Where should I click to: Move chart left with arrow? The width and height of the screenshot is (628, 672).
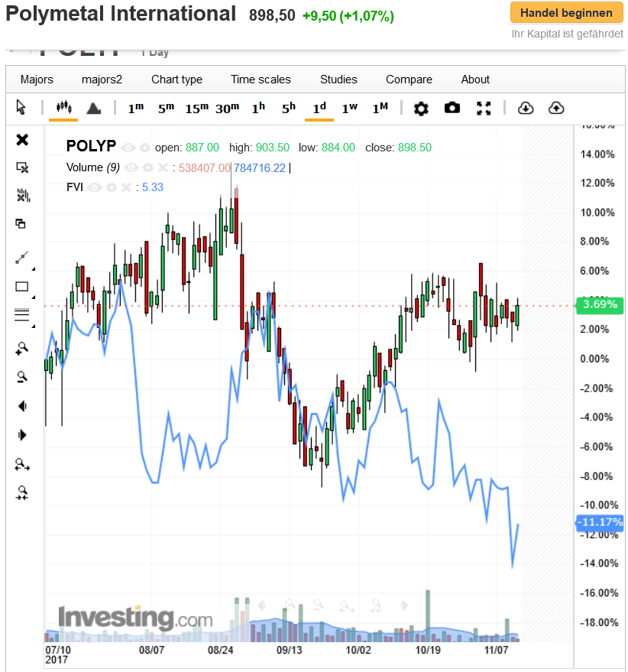pos(23,406)
